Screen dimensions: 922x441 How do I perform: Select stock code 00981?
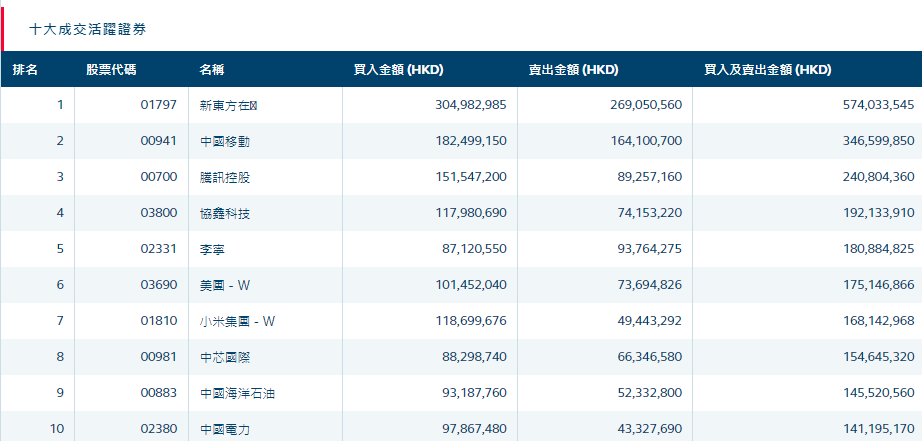pyautogui.click(x=159, y=357)
